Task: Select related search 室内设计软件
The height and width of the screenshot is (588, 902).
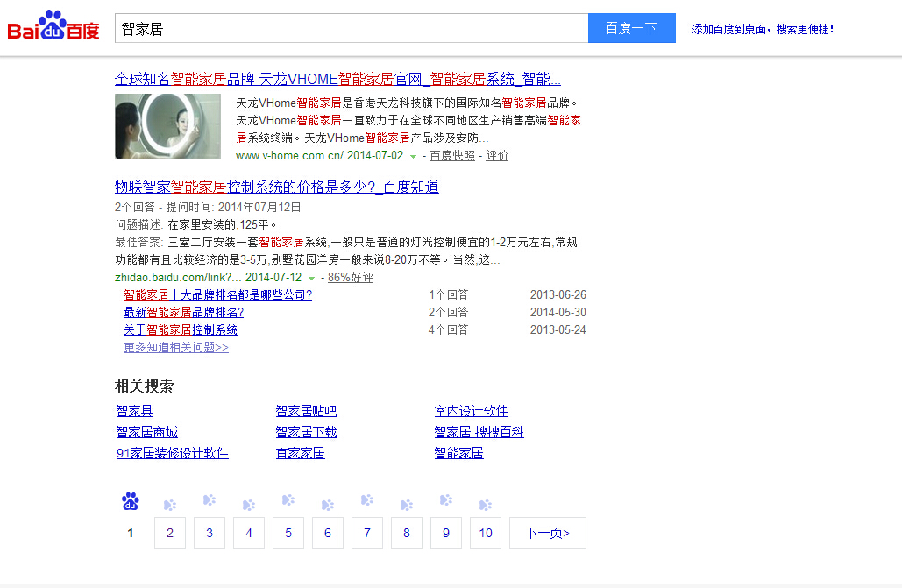Action: coord(471,411)
